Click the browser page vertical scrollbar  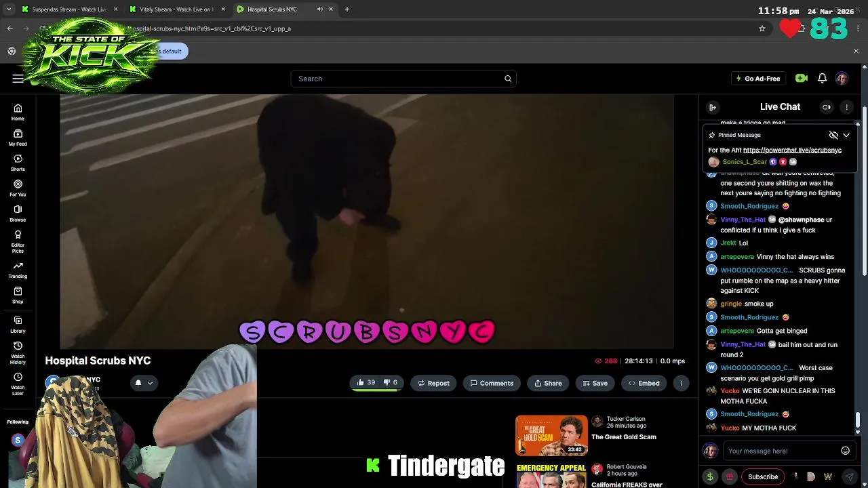(x=864, y=190)
